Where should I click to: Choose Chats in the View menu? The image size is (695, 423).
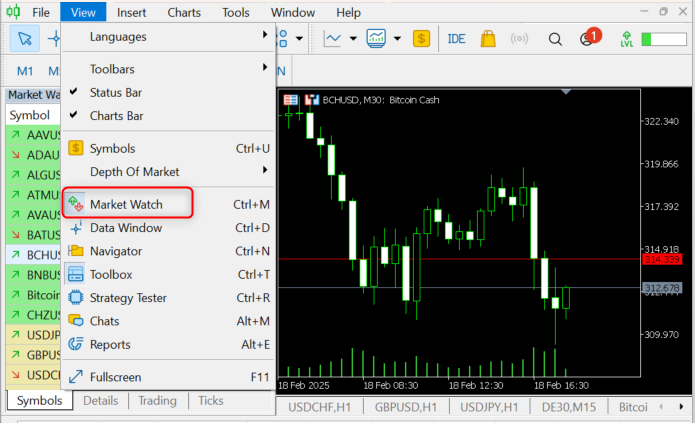click(168, 321)
